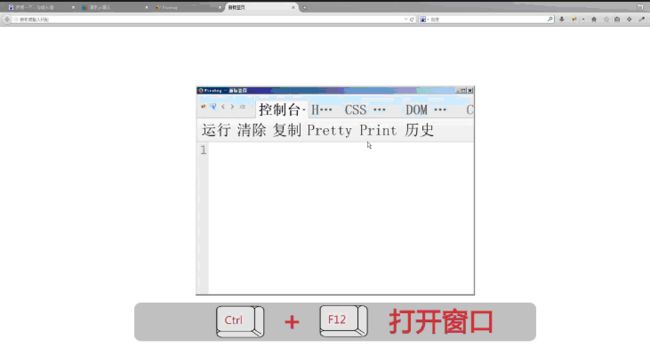Go forward with Firebug's right chevron arrow
This screenshot has width=650, height=364.
(232, 107)
